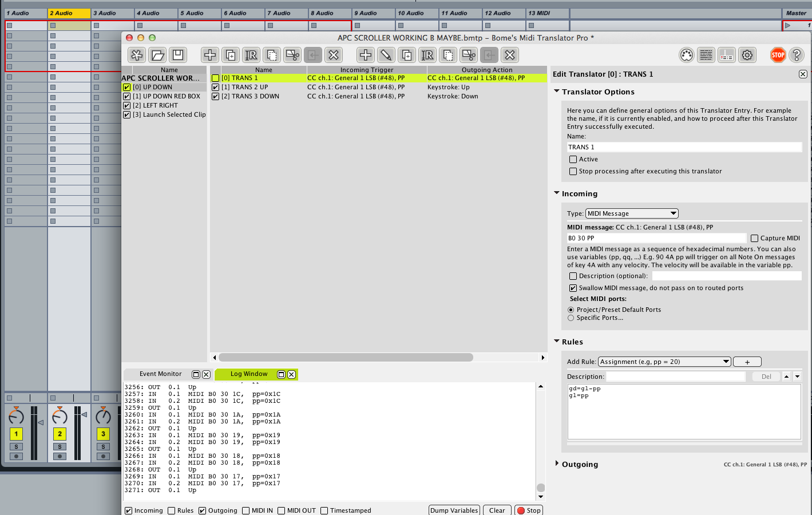
Task: Enable the TRANS 1 translator checkbox
Action: 216,78
